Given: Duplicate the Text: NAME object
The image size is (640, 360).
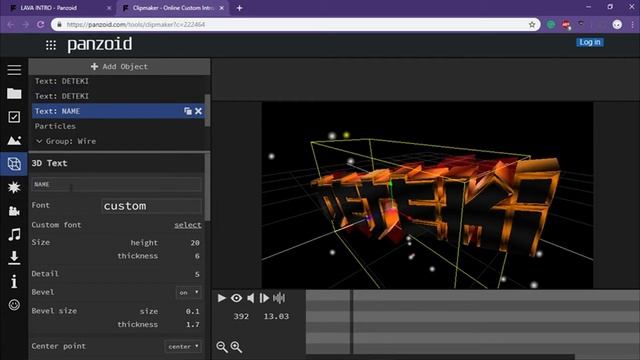Looking at the screenshot, I should tap(188, 111).
